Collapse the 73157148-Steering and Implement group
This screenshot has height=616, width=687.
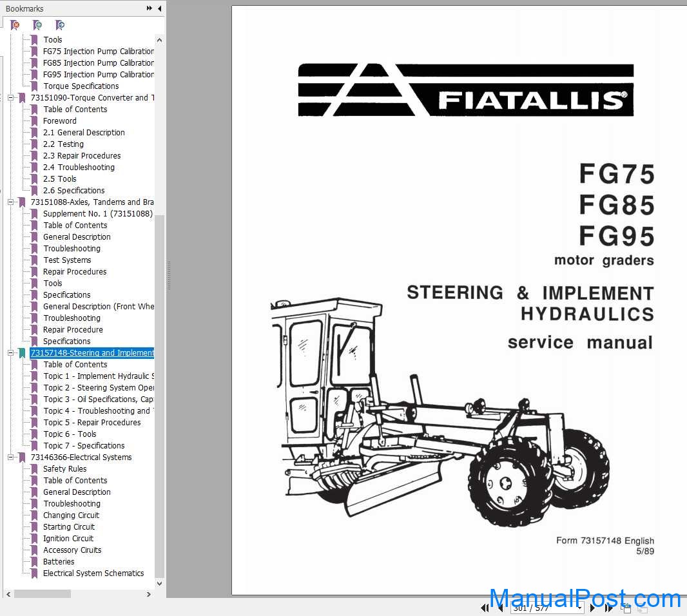10,352
